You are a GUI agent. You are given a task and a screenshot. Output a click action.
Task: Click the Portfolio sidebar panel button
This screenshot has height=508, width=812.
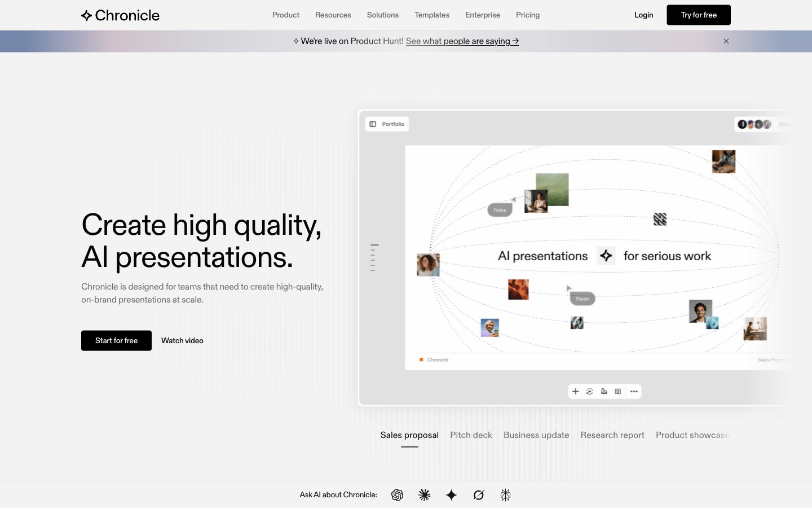pyautogui.click(x=387, y=124)
